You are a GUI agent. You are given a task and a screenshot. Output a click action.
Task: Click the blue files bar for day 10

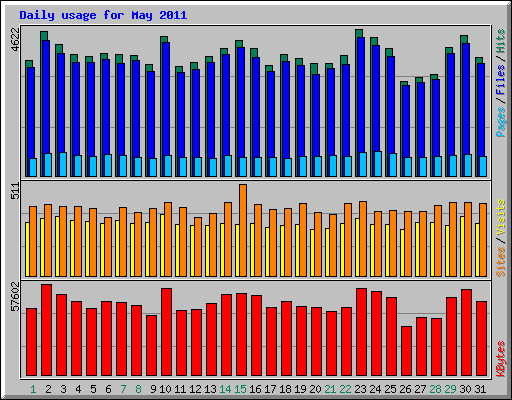click(166, 99)
